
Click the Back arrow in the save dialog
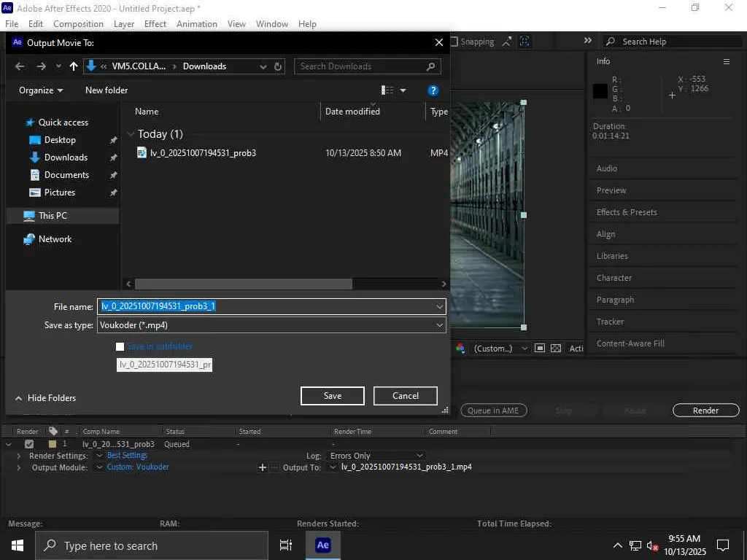(x=20, y=66)
